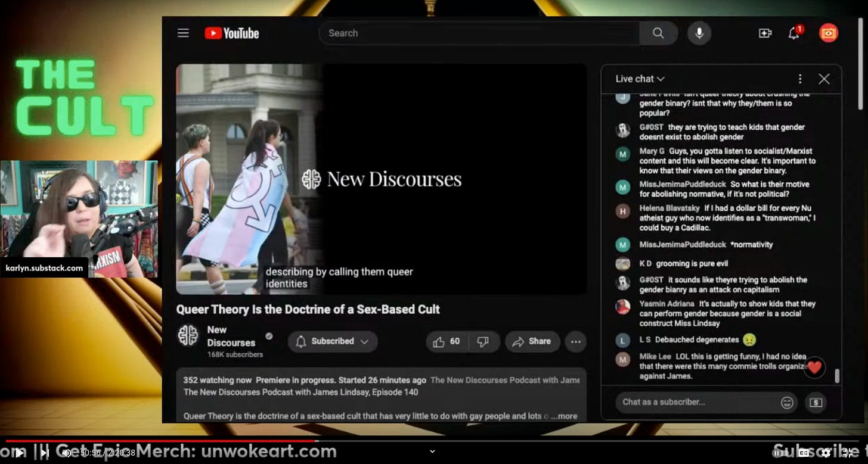
Task: Click the video title Queer Theory text
Action: (308, 309)
